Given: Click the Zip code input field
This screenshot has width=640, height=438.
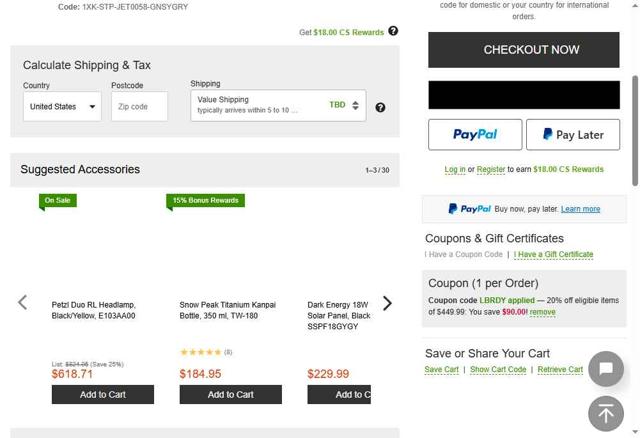Looking at the screenshot, I should coord(139,107).
